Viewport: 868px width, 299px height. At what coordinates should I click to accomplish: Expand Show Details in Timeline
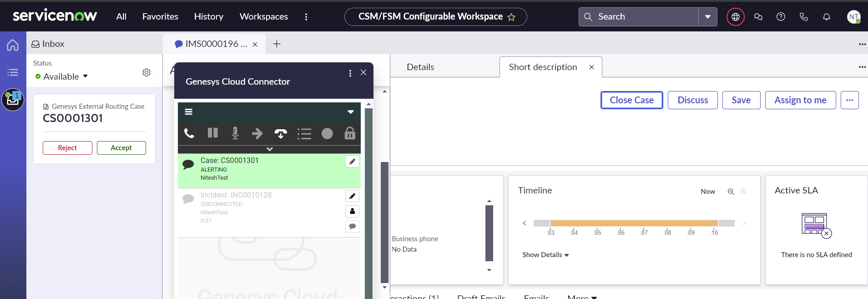[x=545, y=255]
